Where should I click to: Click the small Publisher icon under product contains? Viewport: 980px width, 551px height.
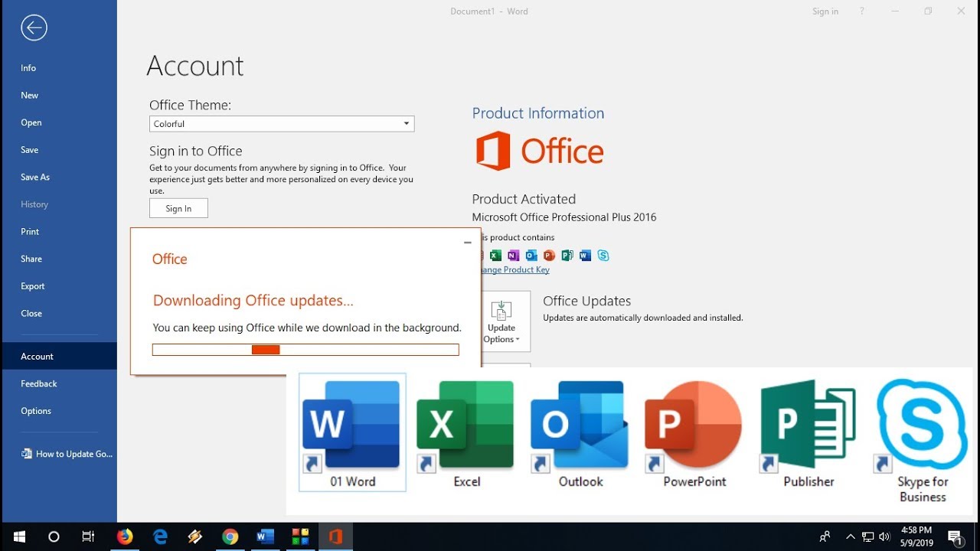[x=567, y=256]
